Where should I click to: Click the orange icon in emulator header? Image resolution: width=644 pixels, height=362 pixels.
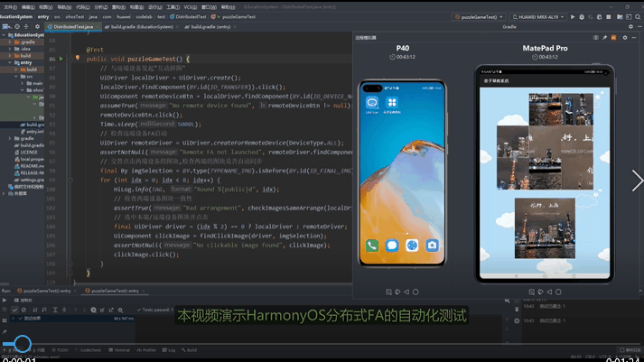[x=613, y=38]
